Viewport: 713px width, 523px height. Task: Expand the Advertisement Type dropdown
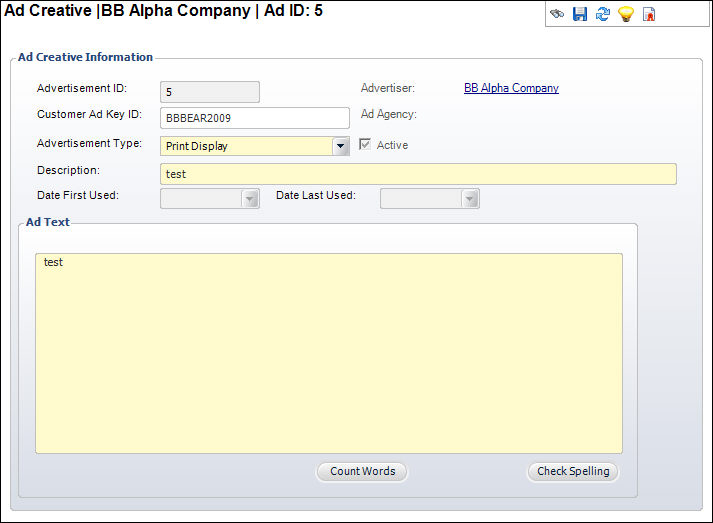pos(341,146)
